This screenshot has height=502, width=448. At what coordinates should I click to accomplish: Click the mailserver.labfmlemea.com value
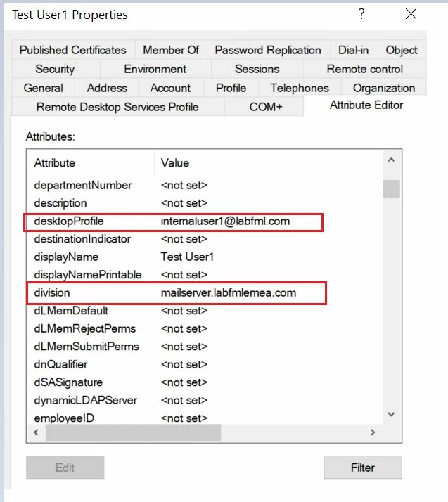(229, 293)
